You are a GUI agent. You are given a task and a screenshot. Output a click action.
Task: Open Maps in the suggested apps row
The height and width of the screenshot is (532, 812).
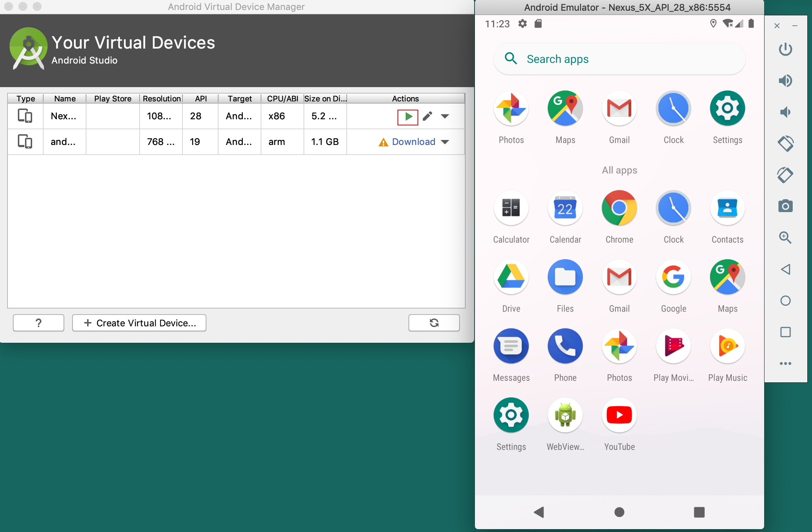click(565, 117)
